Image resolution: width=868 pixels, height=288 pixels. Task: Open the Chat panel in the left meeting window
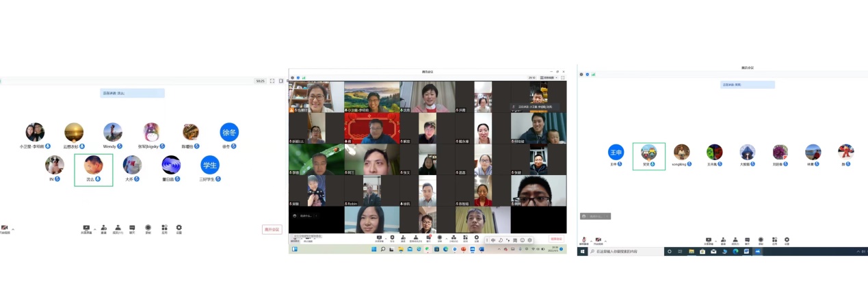pos(132,228)
